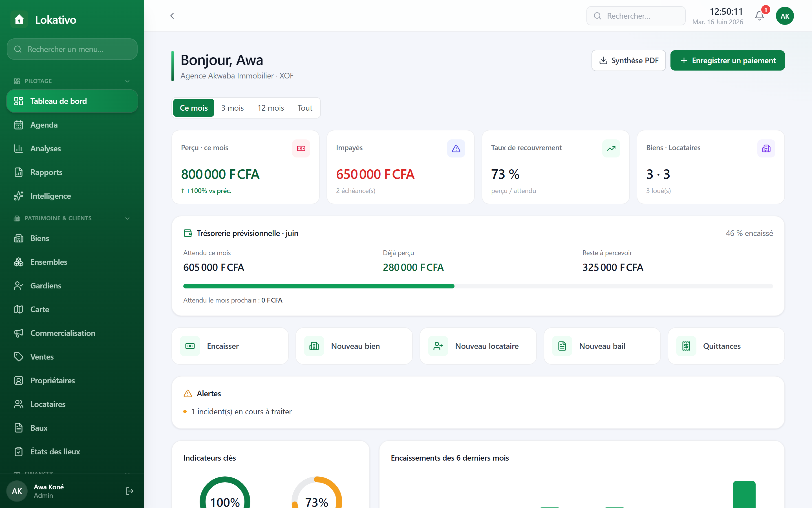
Task: Click the Rapports document icon
Action: tap(18, 172)
